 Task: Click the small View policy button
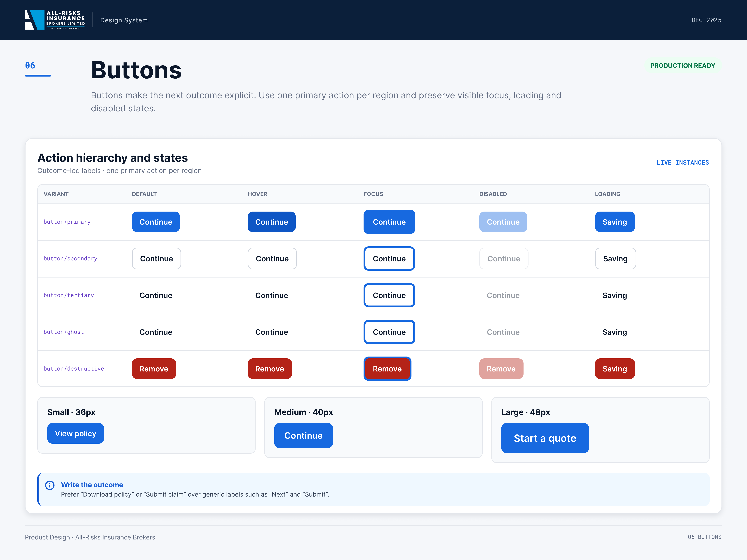click(75, 433)
